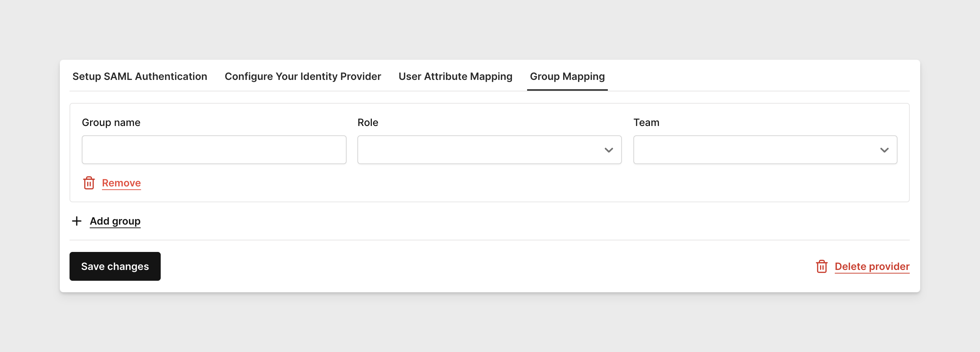
Task: Open the Role dropdown
Action: click(x=489, y=149)
